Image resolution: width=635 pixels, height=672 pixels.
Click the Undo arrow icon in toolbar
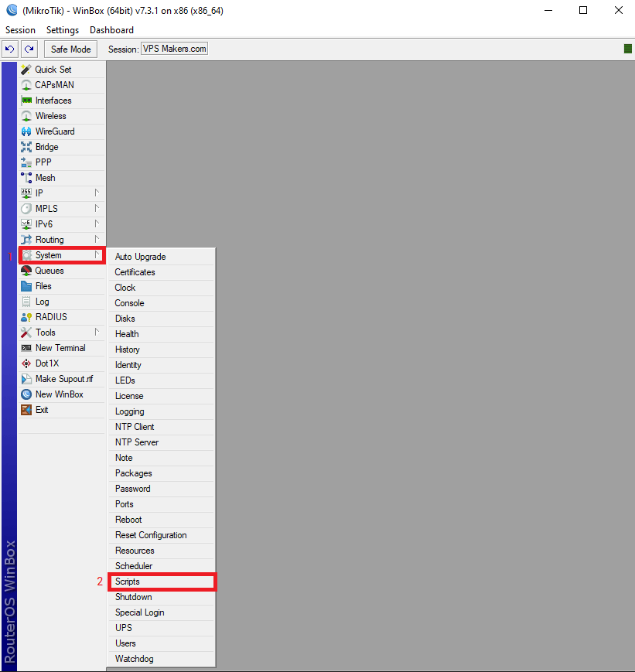coord(10,49)
